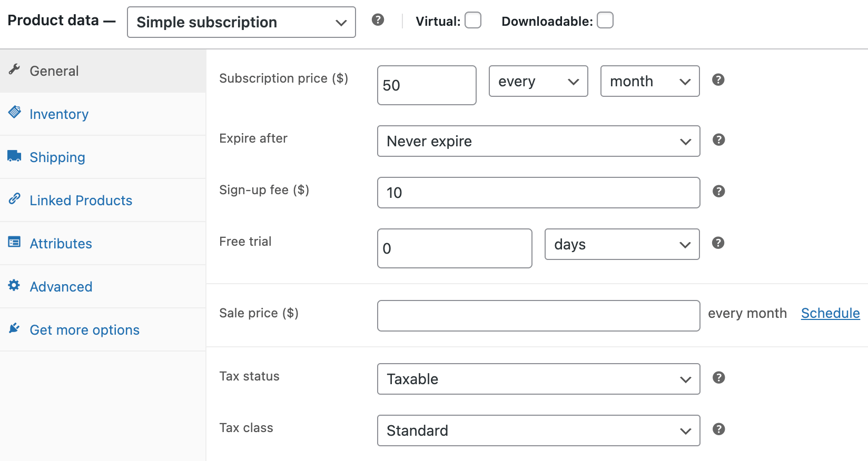The width and height of the screenshot is (868, 461).
Task: Switch to the General tab
Action: (x=103, y=71)
